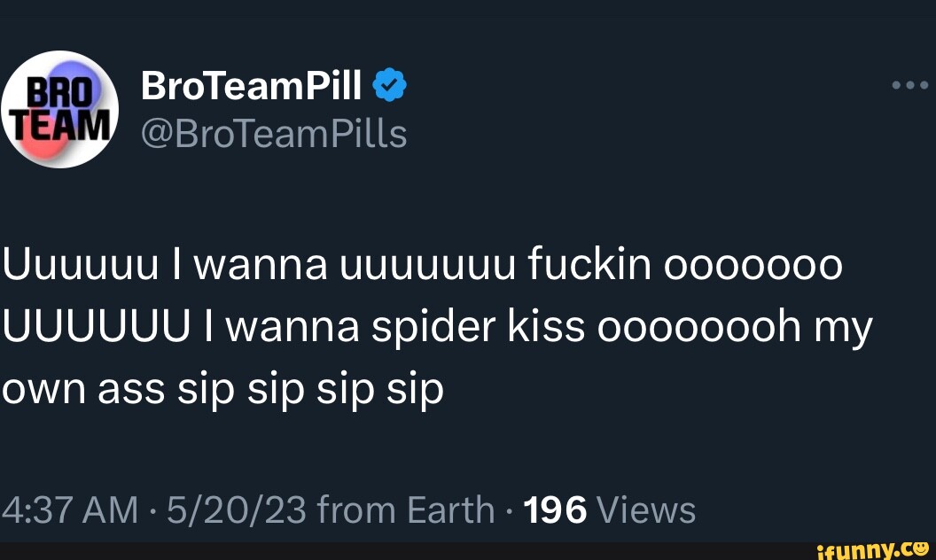Viewport: 936px width, 560px height.
Task: Click the bold 196 view count
Action: [556, 510]
